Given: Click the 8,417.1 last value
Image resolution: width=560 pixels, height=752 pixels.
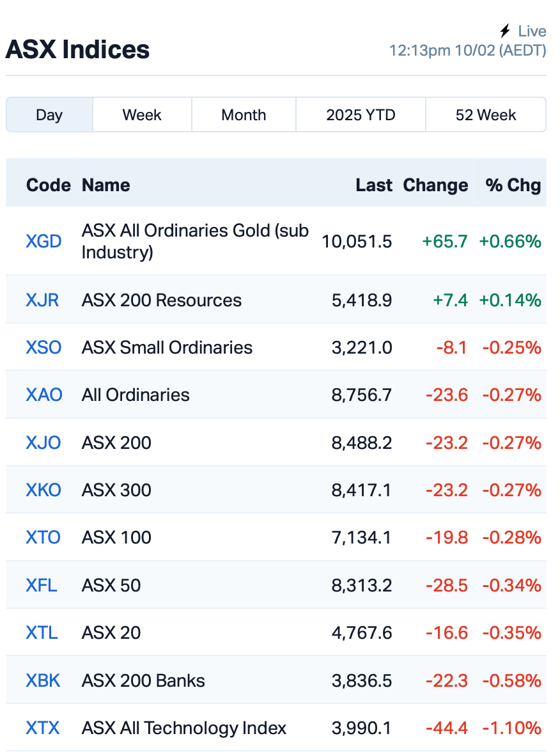Looking at the screenshot, I should click(362, 490).
